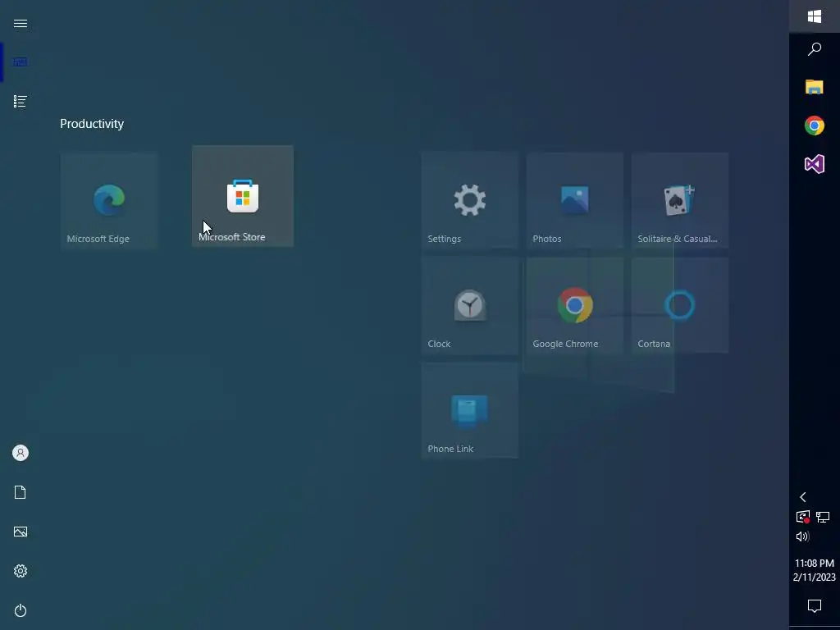The width and height of the screenshot is (840, 630).
Task: Open the Pictures folder shortcut
Action: click(21, 532)
